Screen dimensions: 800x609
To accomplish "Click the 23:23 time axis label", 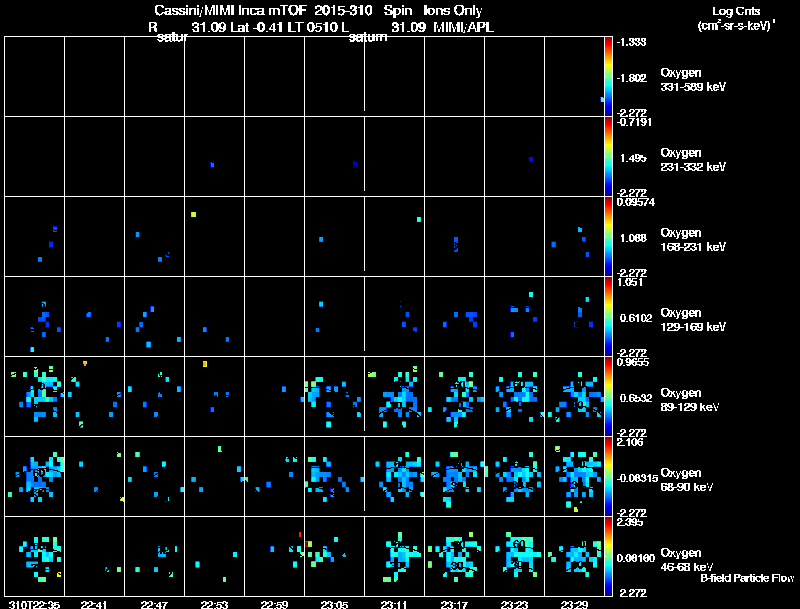I will click(x=514, y=604).
